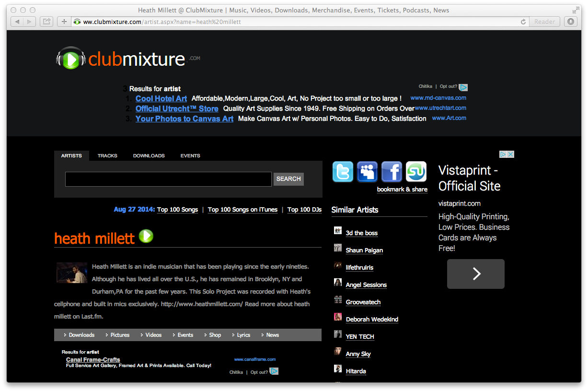Click the Safari address bar URL
The image size is (588, 392).
tap(162, 22)
